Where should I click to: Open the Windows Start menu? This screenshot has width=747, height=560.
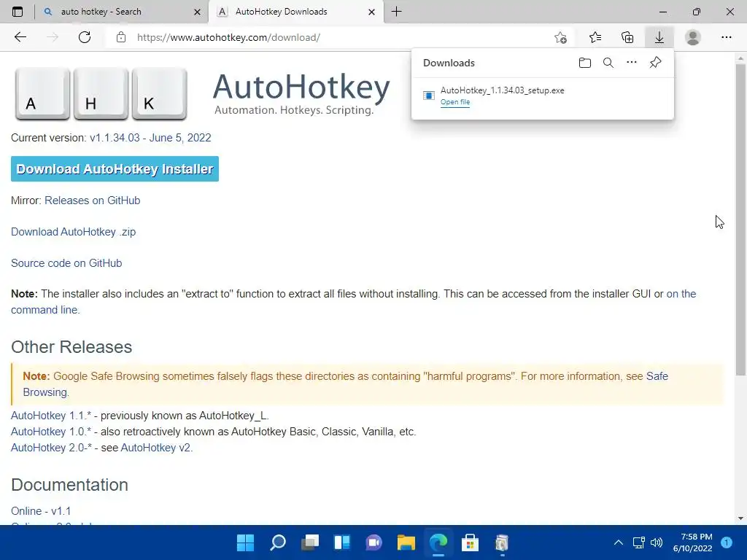[245, 542]
